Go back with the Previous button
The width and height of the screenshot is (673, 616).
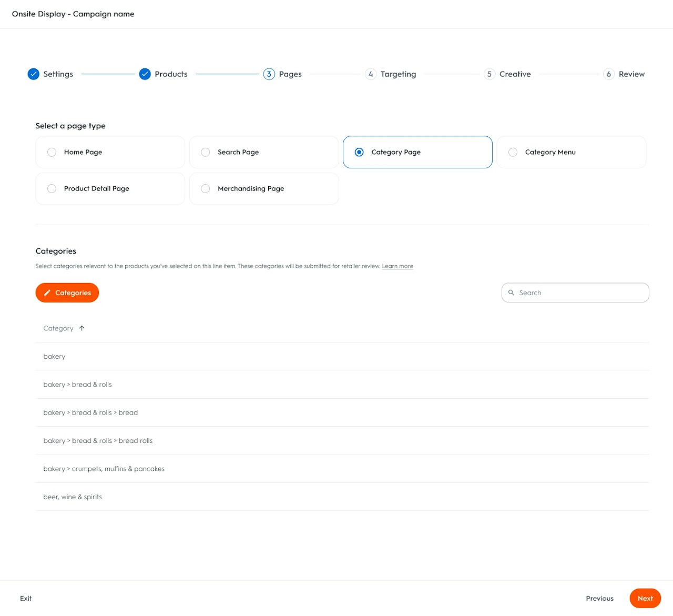coord(599,598)
